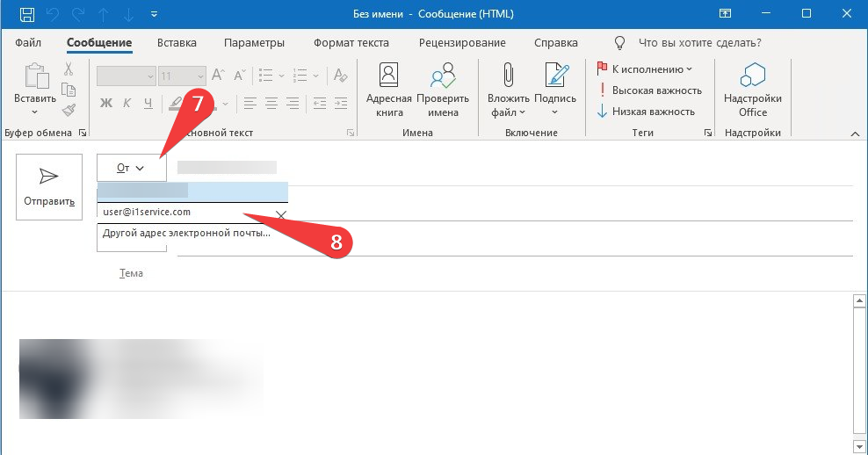Open the Файл menu

point(28,43)
